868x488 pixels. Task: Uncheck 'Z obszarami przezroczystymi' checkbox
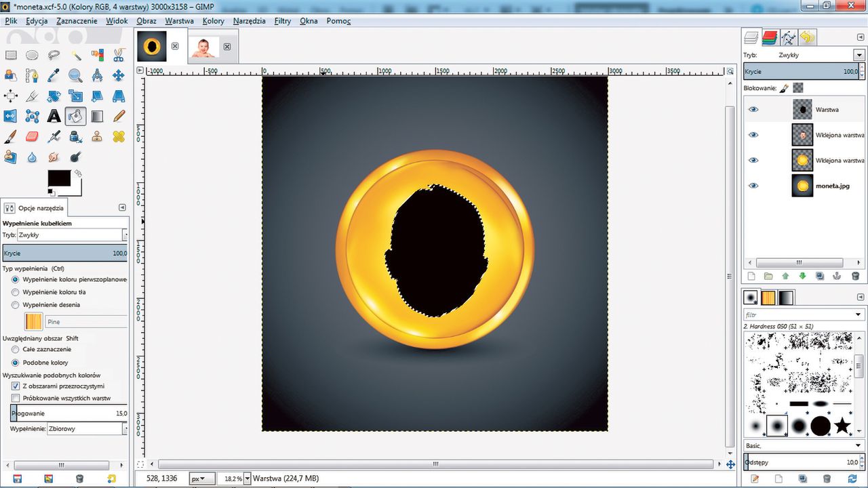tap(16, 386)
